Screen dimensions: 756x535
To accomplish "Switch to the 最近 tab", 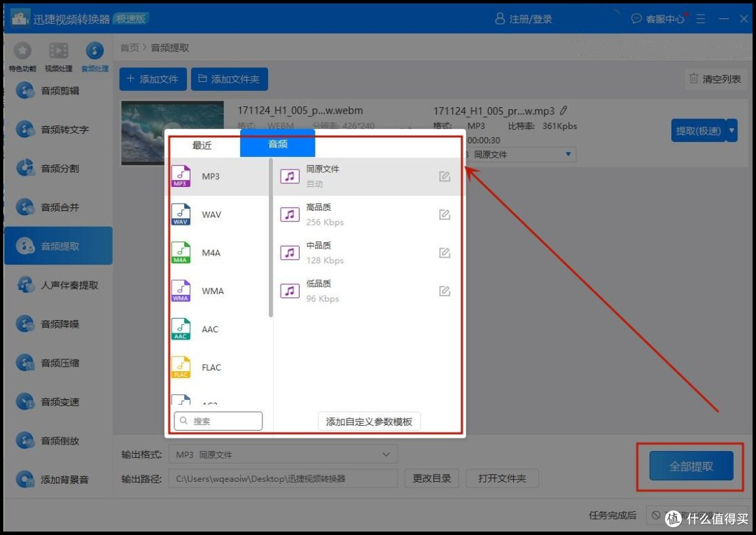I will (x=202, y=145).
